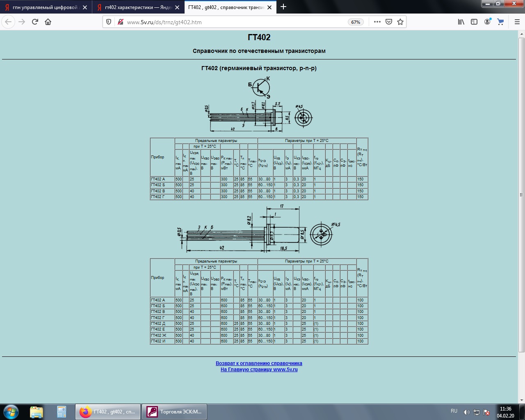Click the forward navigation arrow

[22, 22]
